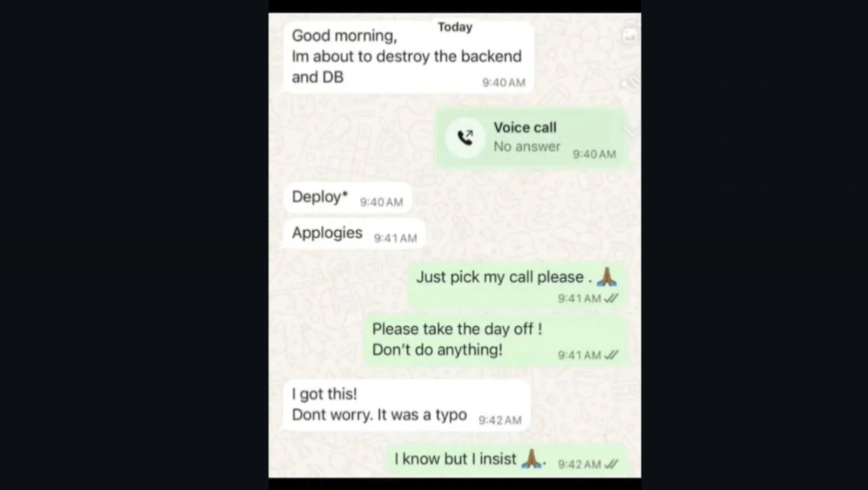Screen dimensions: 868x490
Task: Click double check marks on 'Please take the day off' message
Action: coord(611,355)
